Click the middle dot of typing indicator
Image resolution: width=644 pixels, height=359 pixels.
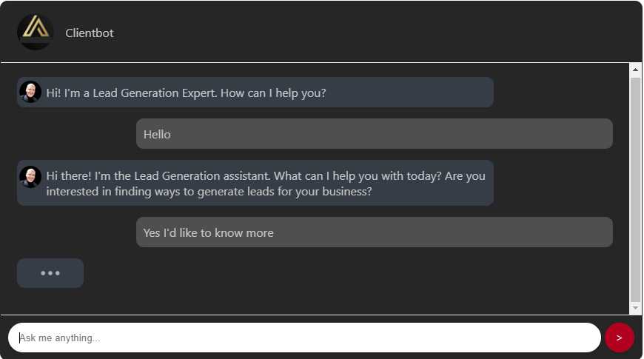tap(50, 273)
